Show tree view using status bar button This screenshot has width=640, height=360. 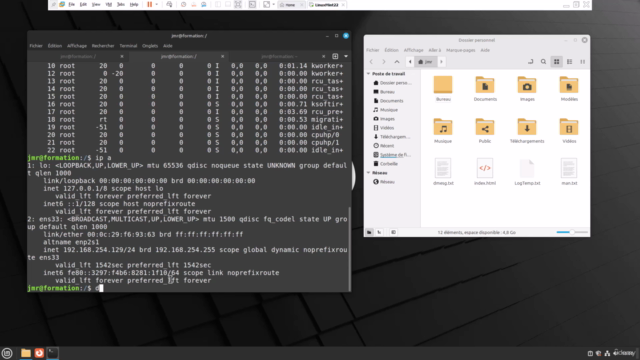(x=379, y=232)
